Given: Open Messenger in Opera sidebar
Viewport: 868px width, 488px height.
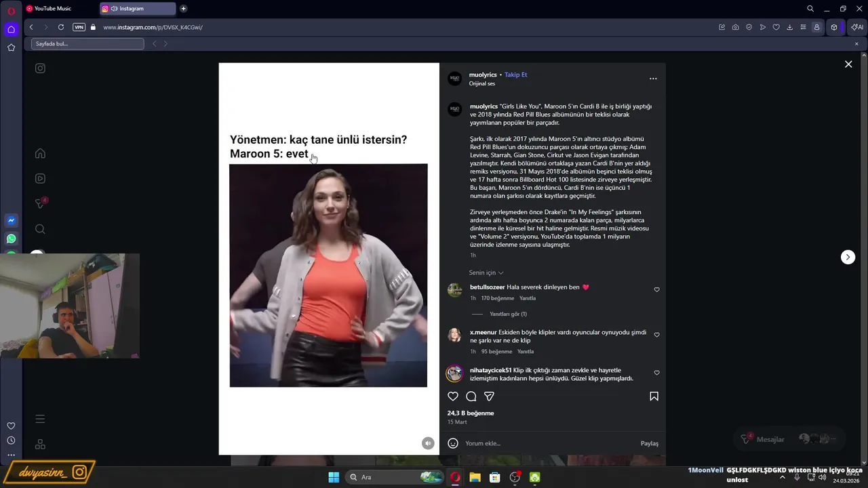Looking at the screenshot, I should click(11, 220).
